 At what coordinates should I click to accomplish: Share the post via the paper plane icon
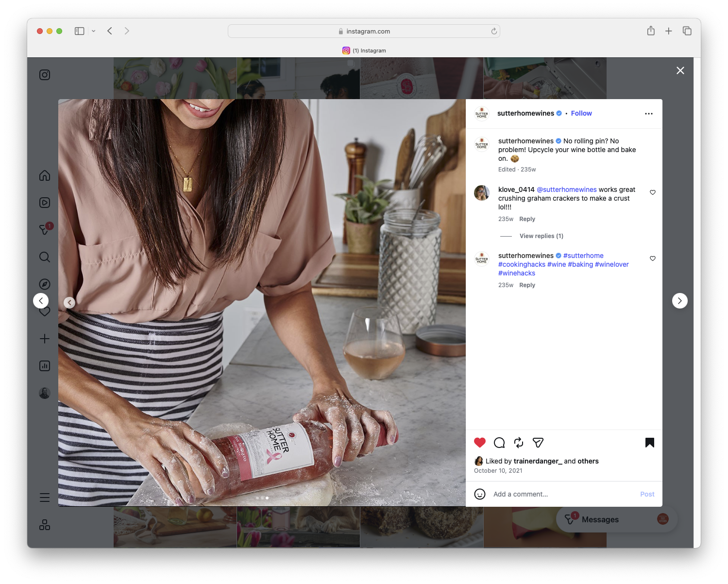pyautogui.click(x=538, y=443)
